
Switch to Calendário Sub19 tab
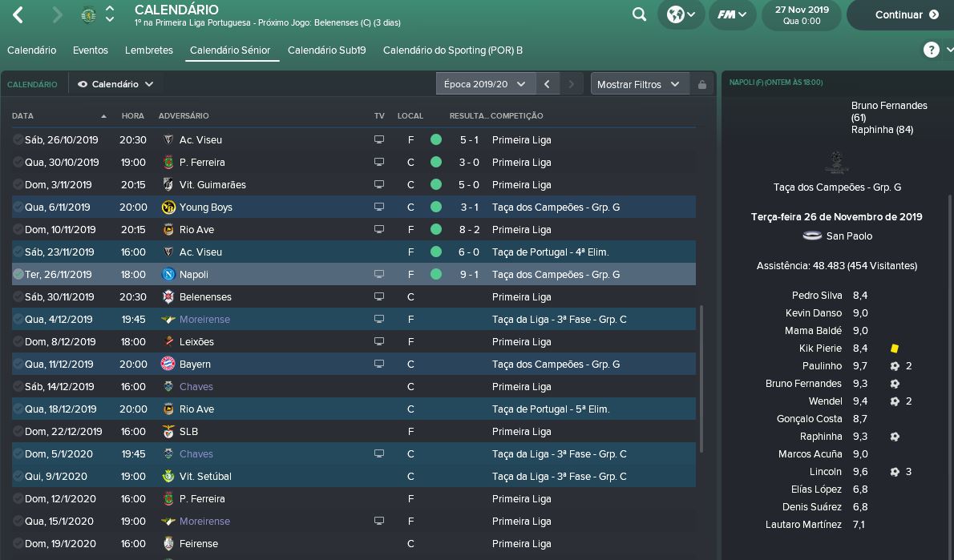click(x=326, y=50)
